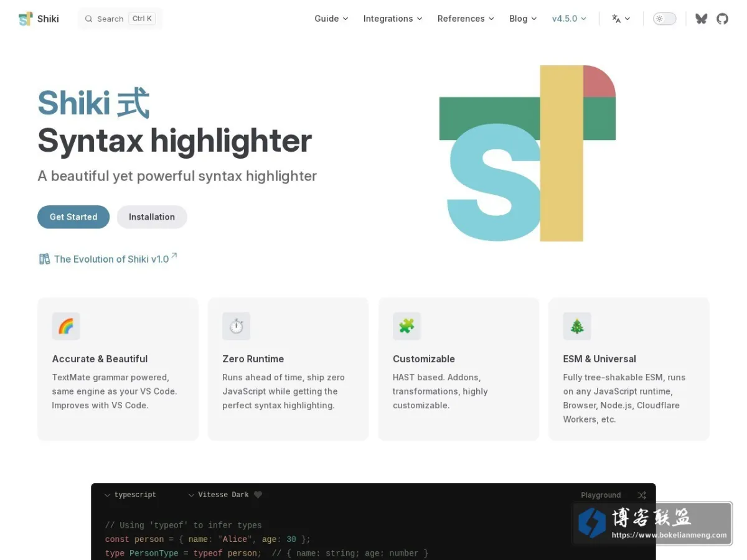Click the heart icon beside Vitesse Dark
Viewport: 747px width, 560px height.
[258, 495]
